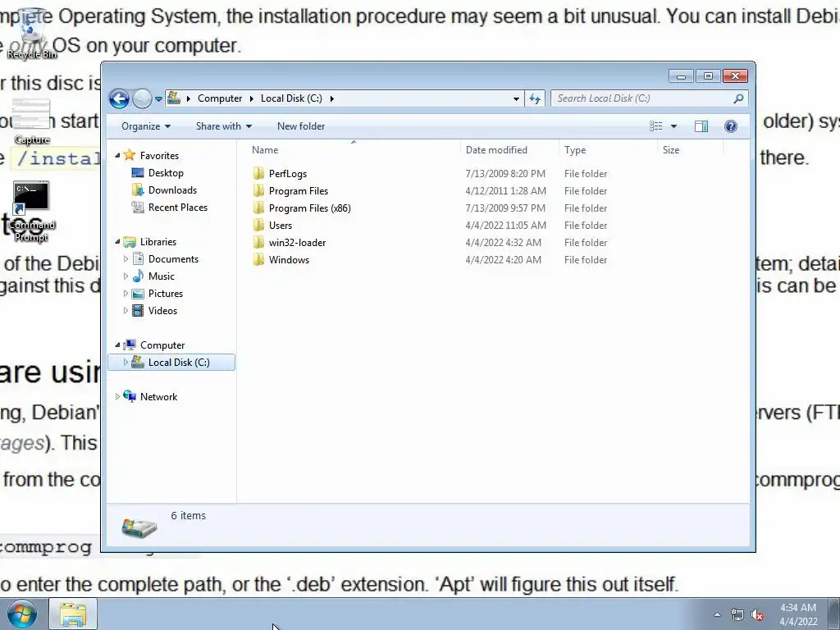The image size is (840, 630).
Task: Open Recent Places in the navigation pane
Action: 178,208
